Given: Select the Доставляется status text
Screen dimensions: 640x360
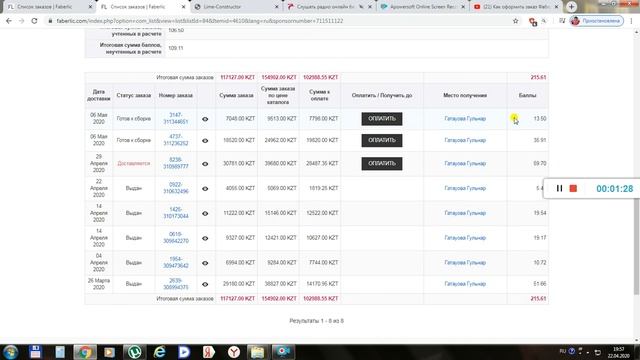Looking at the screenshot, I should click(x=133, y=163).
